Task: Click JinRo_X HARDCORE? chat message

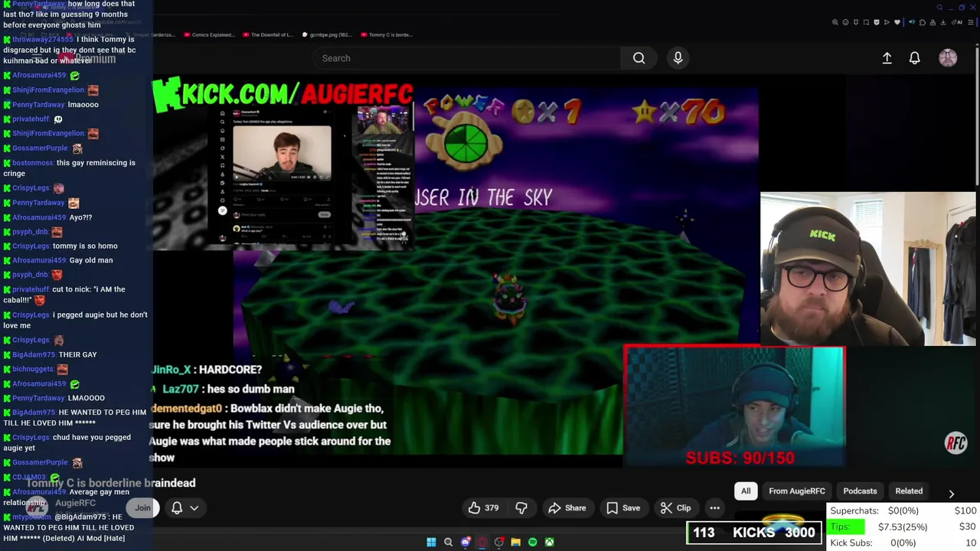Action: [x=207, y=370]
